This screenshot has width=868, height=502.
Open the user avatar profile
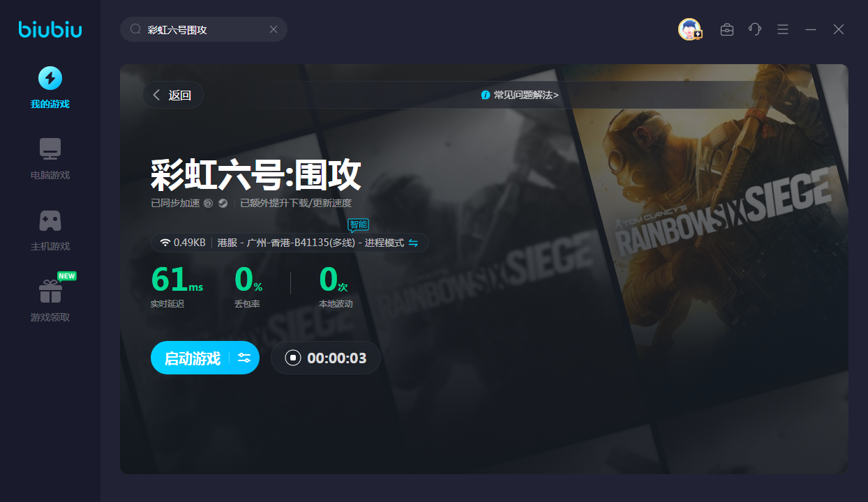pos(689,29)
